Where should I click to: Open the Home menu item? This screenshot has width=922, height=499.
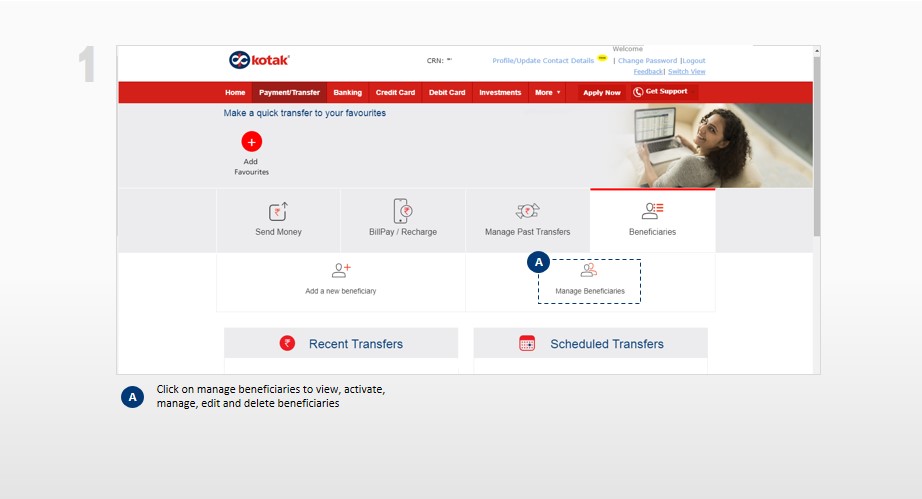pyautogui.click(x=235, y=92)
